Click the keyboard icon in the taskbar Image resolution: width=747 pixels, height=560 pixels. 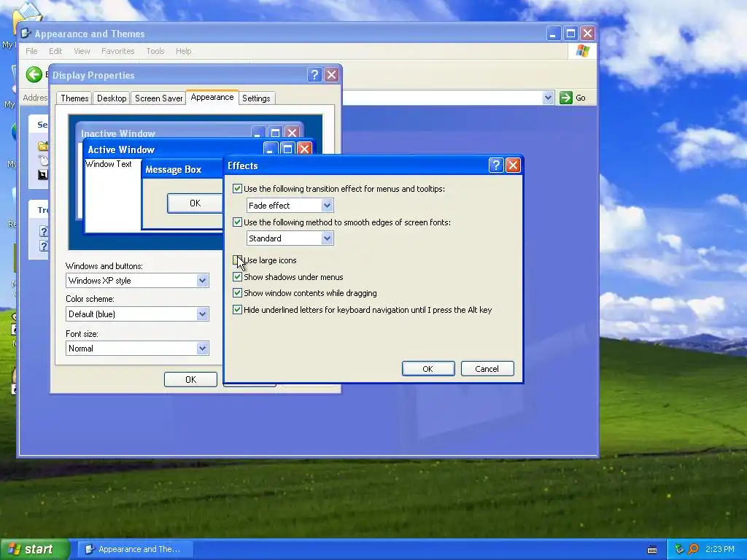coord(652,550)
